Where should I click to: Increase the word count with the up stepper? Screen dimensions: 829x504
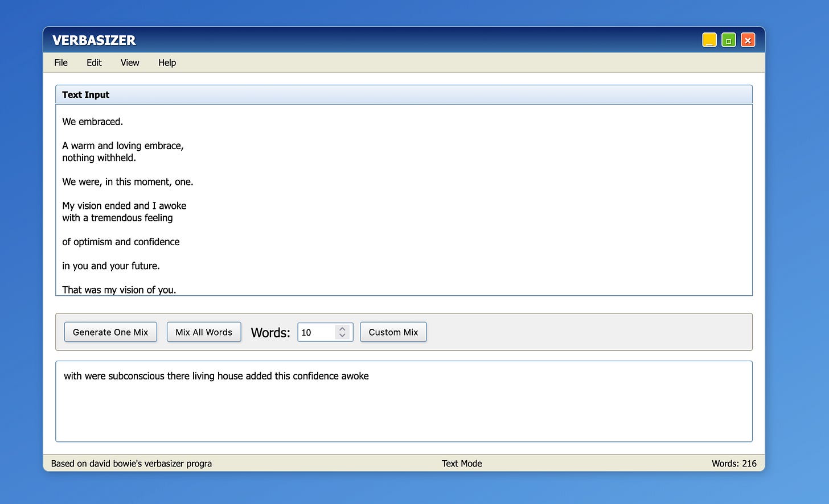pos(342,328)
